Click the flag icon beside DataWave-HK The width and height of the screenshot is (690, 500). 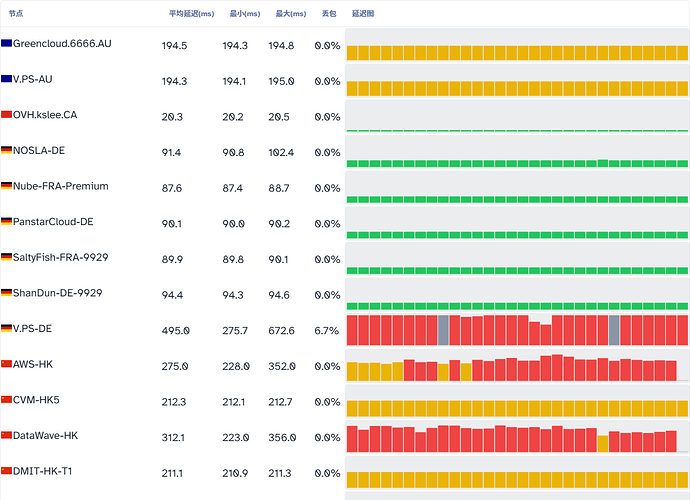pos(6,435)
